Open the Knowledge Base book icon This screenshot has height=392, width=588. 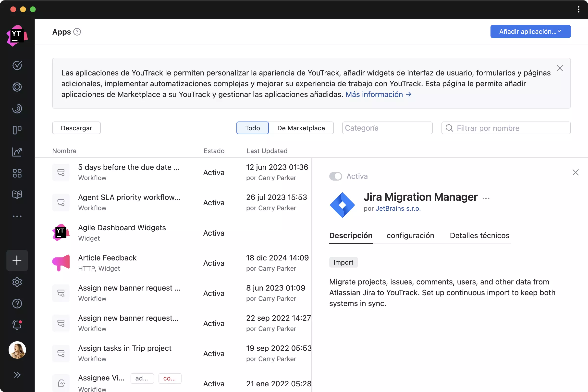pyautogui.click(x=17, y=195)
